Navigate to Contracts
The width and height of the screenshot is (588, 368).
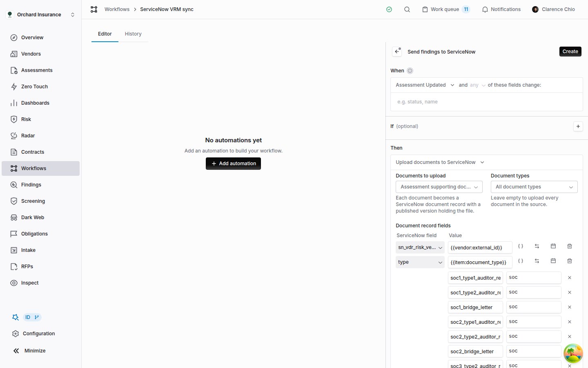(40, 152)
